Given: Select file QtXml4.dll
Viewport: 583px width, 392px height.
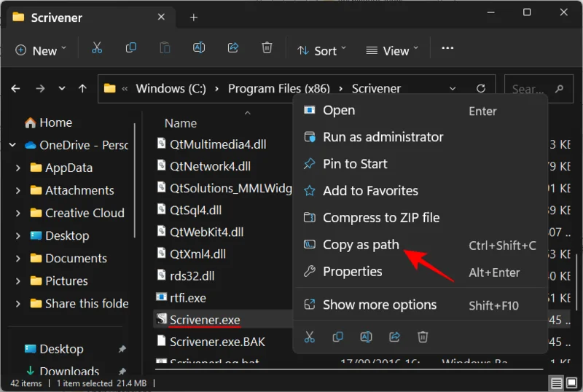Looking at the screenshot, I should click(x=197, y=254).
